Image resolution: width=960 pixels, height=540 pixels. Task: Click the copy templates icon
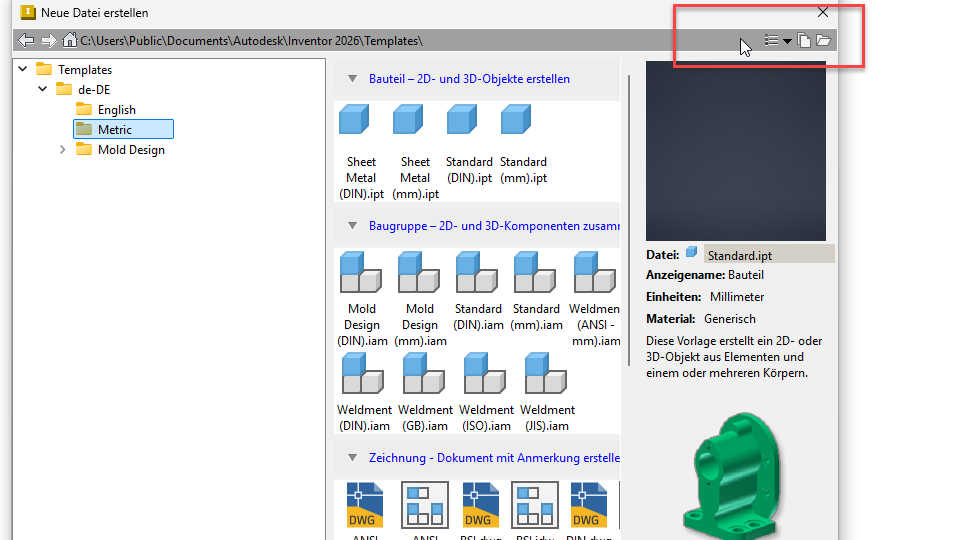[804, 40]
